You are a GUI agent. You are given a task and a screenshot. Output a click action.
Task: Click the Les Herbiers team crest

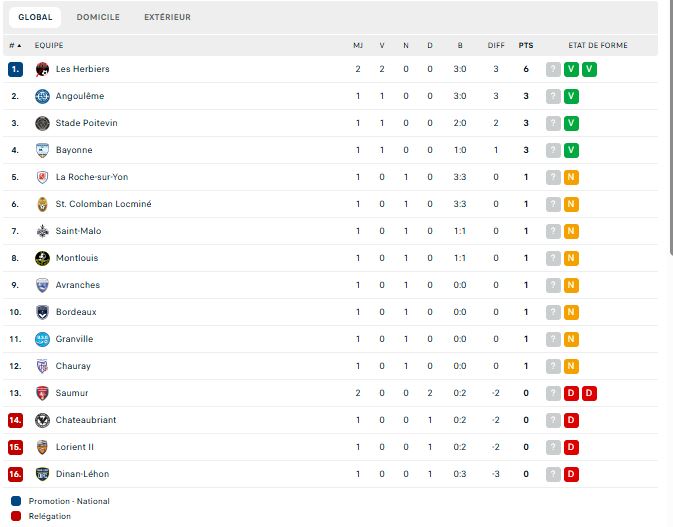coord(42,69)
